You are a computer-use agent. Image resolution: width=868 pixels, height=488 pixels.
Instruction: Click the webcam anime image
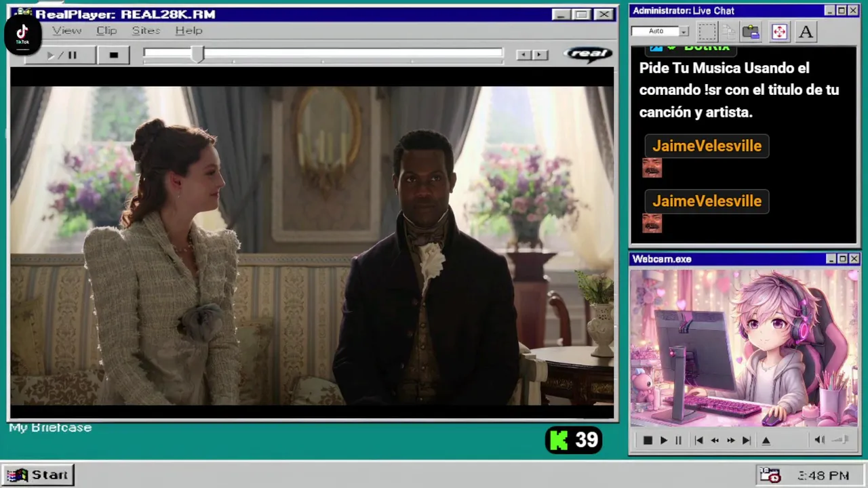click(x=744, y=348)
